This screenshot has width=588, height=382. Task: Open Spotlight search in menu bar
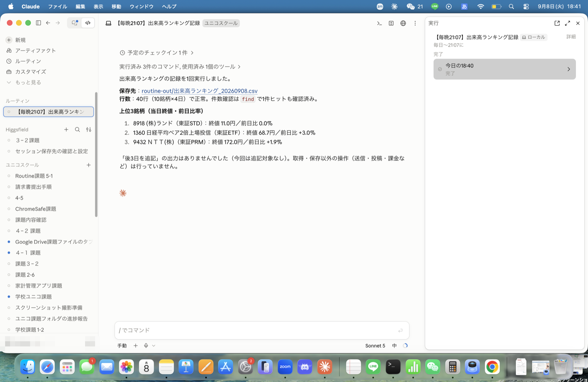(x=511, y=7)
